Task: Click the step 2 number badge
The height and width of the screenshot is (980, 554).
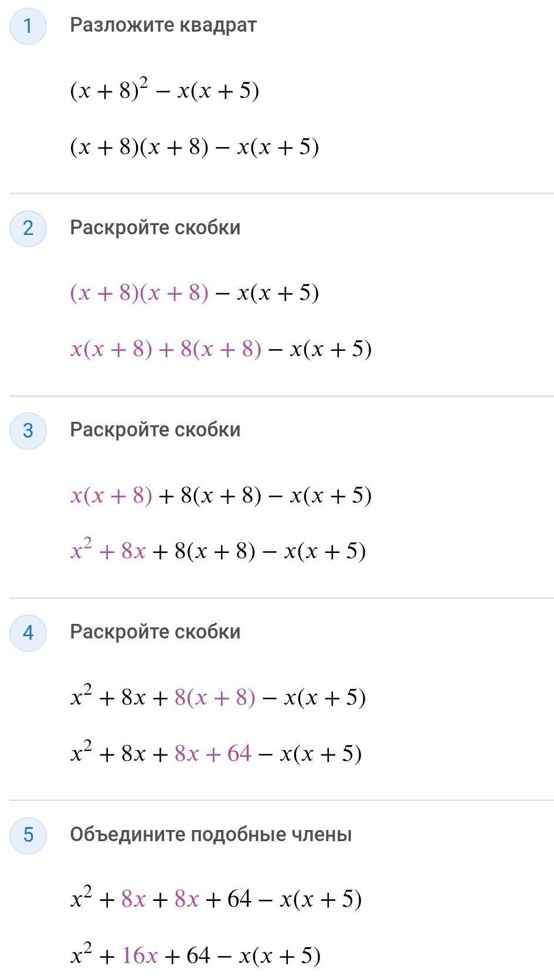Action: coord(28,228)
